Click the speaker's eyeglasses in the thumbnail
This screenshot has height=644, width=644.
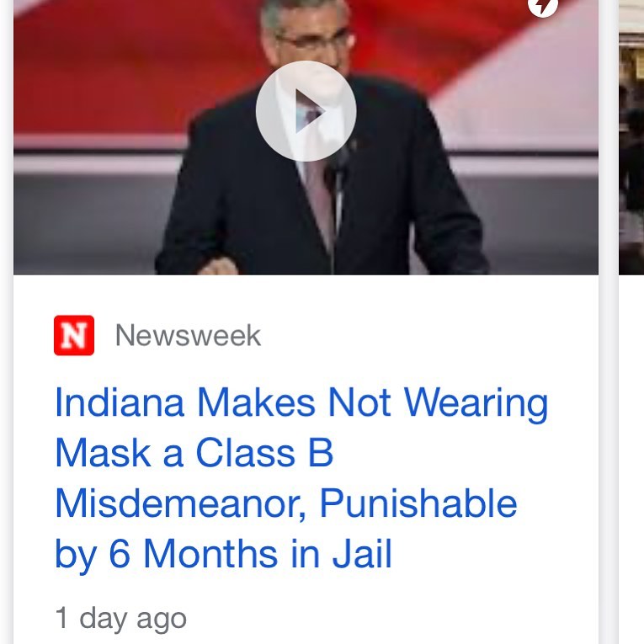[x=312, y=40]
